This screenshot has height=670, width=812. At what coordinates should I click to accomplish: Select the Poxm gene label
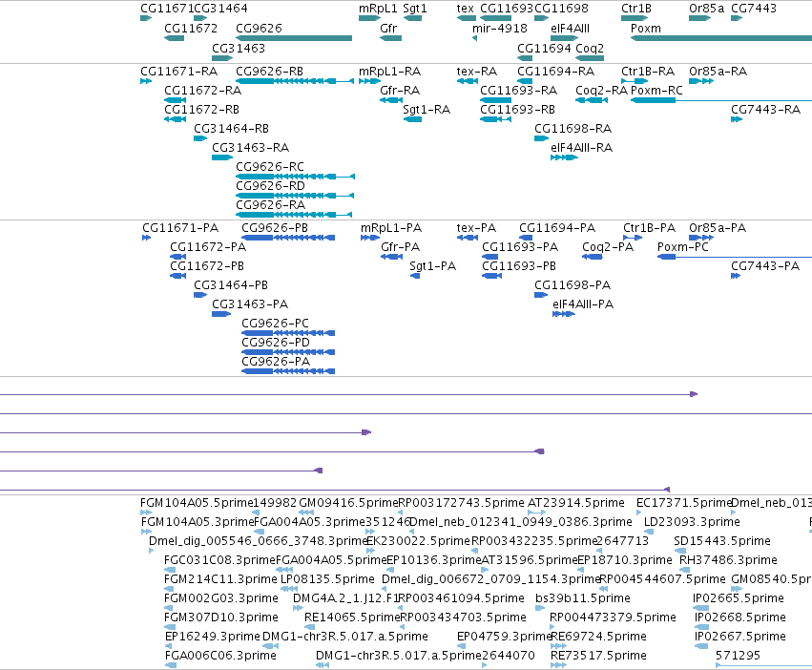[646, 29]
